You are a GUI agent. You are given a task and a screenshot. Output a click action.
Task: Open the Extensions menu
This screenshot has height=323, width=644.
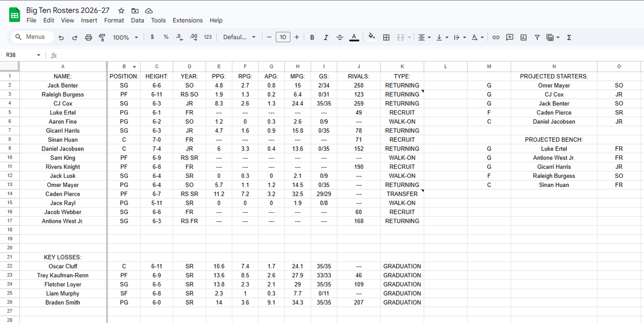coord(188,20)
